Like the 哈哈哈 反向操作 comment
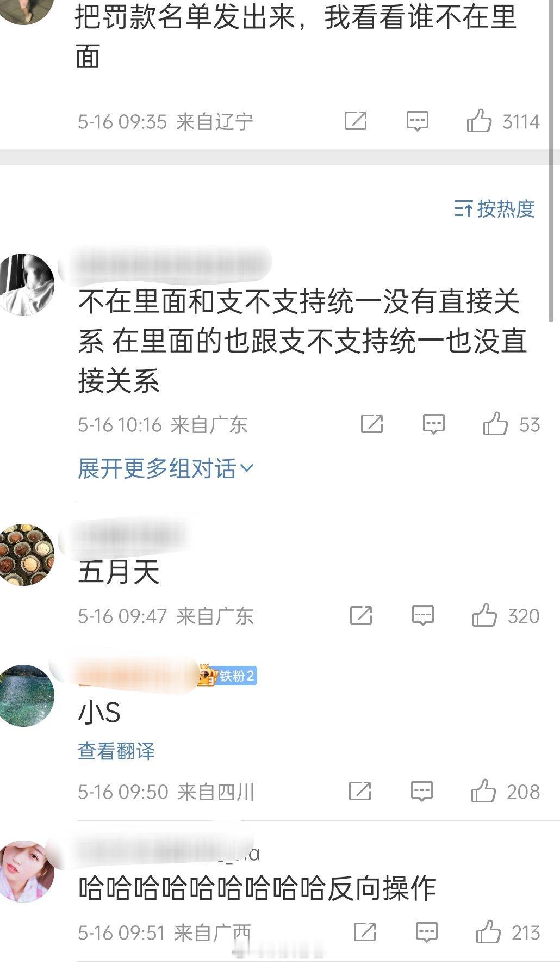The width and height of the screenshot is (560, 964). [488, 932]
